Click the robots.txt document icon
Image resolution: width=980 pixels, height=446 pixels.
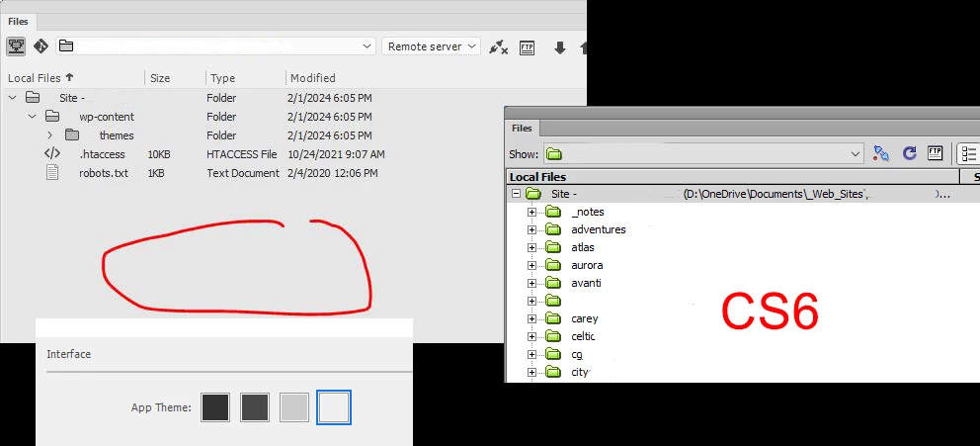[53, 173]
